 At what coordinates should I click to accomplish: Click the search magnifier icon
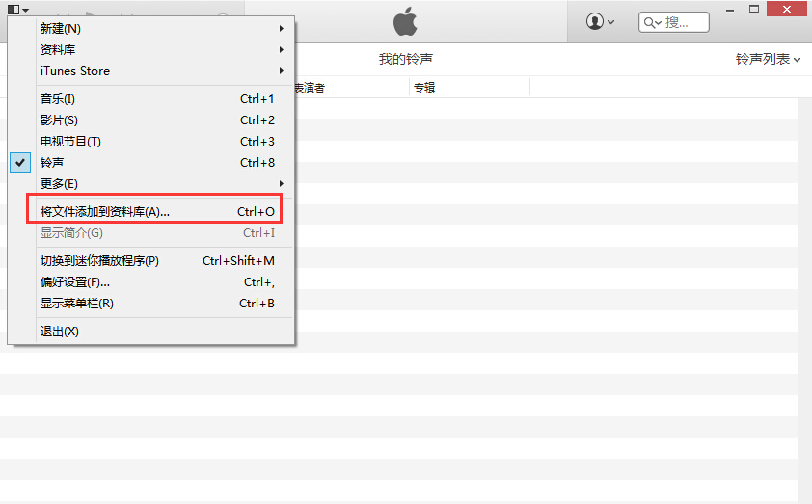[x=649, y=22]
